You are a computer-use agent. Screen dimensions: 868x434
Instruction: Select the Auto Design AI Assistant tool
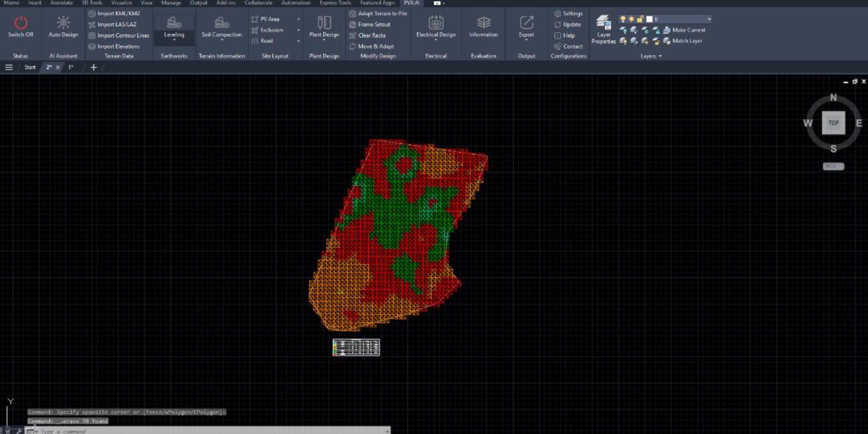(x=62, y=24)
